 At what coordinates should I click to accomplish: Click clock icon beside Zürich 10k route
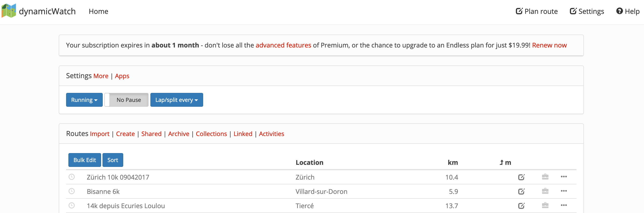[x=72, y=177]
